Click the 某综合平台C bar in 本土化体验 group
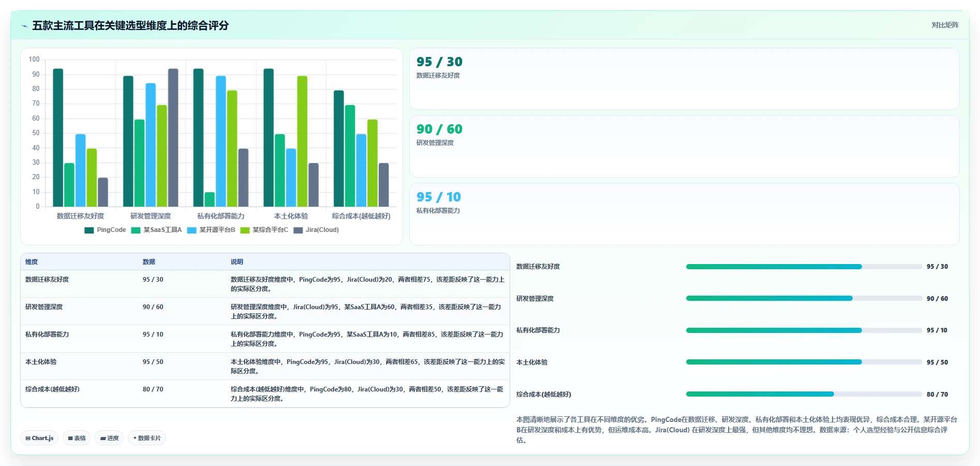This screenshot has height=466, width=980. [302, 141]
